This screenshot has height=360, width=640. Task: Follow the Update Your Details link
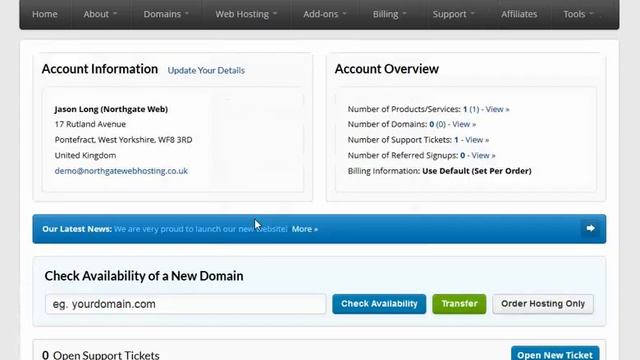(x=206, y=70)
